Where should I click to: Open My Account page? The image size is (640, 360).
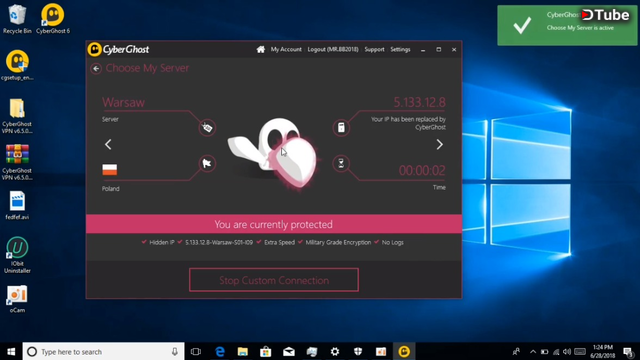point(286,49)
